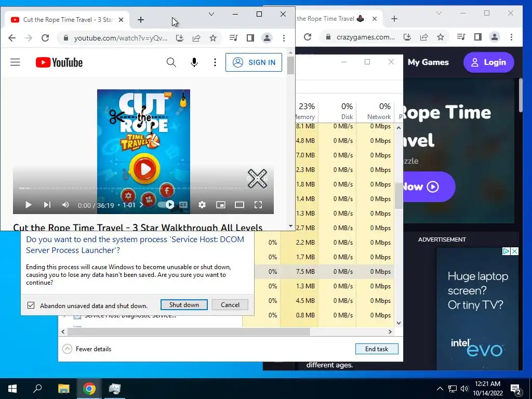Click YouTube address bar URL
The width and height of the screenshot is (532, 399).
click(121, 38)
